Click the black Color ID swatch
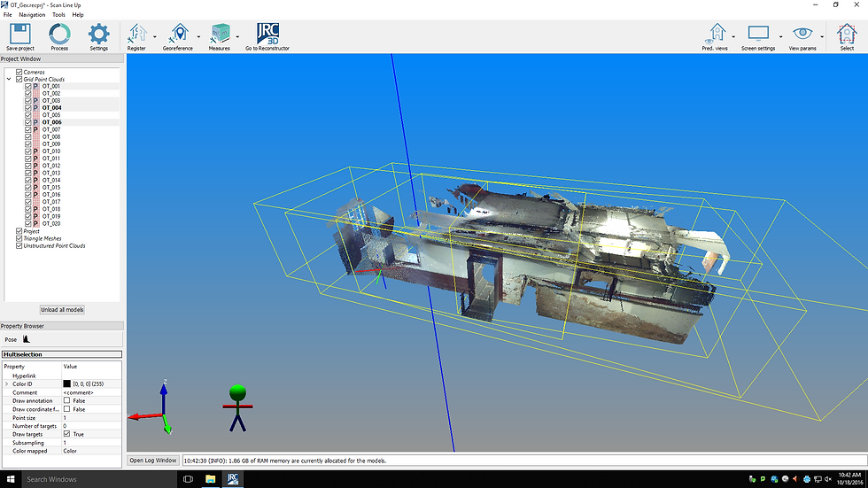 click(67, 384)
